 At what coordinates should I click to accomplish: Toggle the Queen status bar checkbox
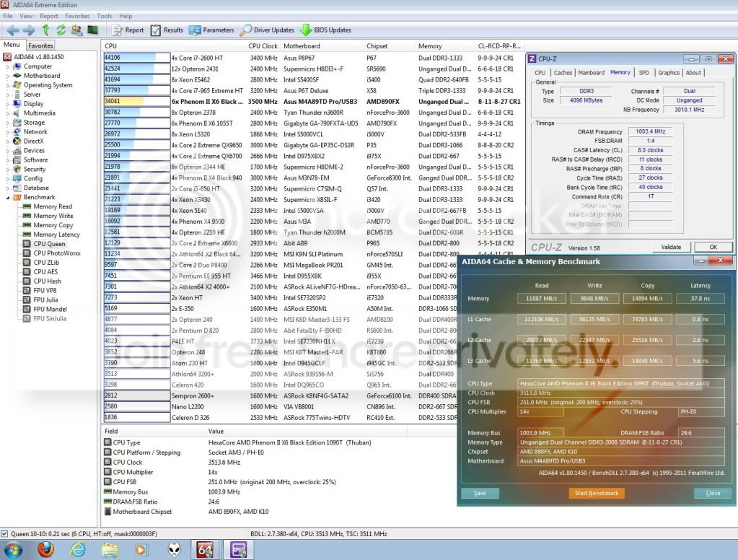pos(6,534)
